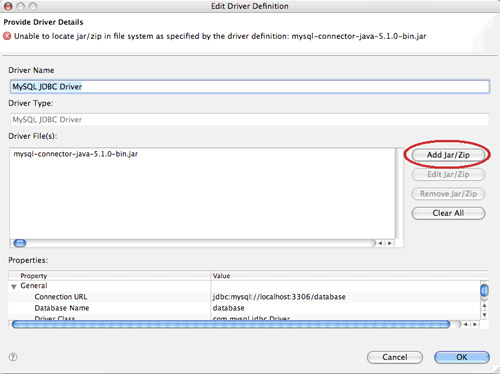
Task: Click the red error icon beside the message
Action: [7, 36]
